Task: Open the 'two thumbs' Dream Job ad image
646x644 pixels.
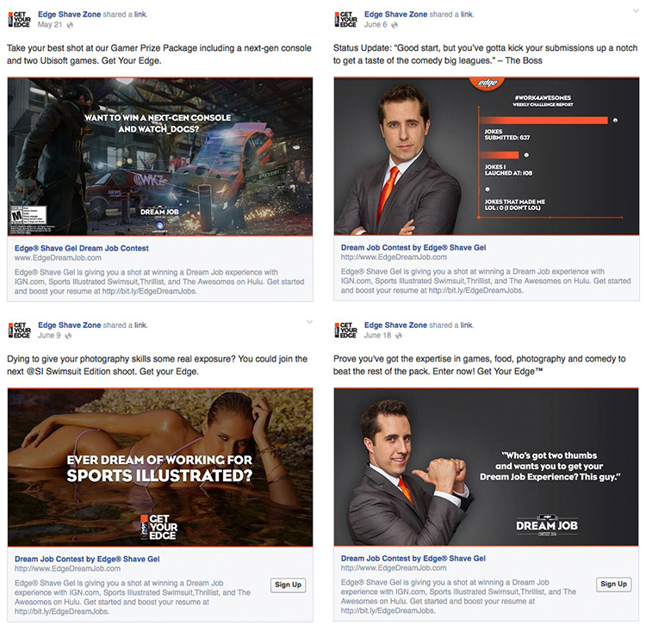Action: tap(487, 467)
